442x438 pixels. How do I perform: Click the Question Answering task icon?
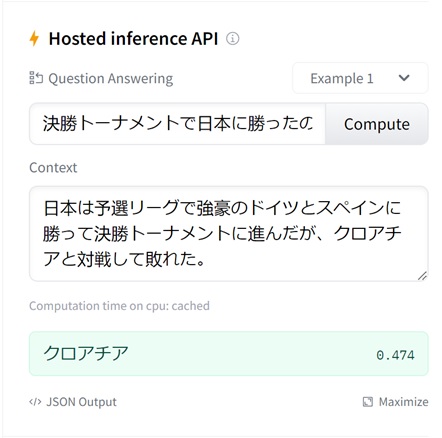point(36,78)
